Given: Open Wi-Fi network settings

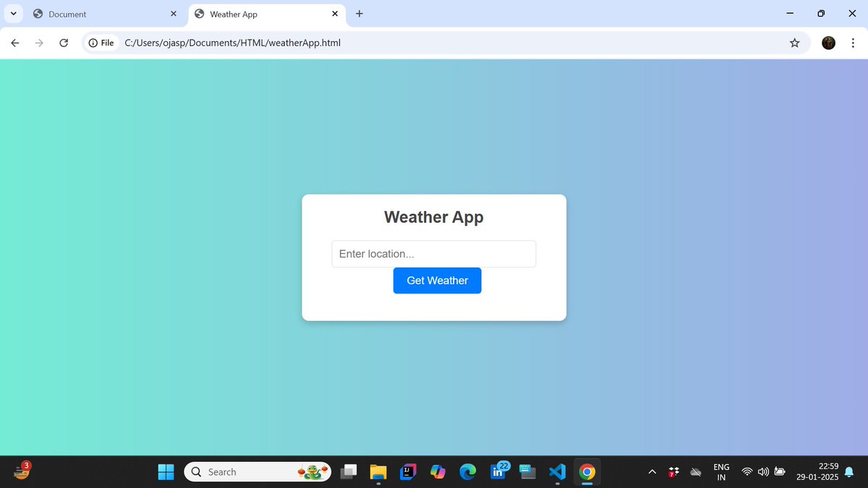Looking at the screenshot, I should pyautogui.click(x=747, y=472).
